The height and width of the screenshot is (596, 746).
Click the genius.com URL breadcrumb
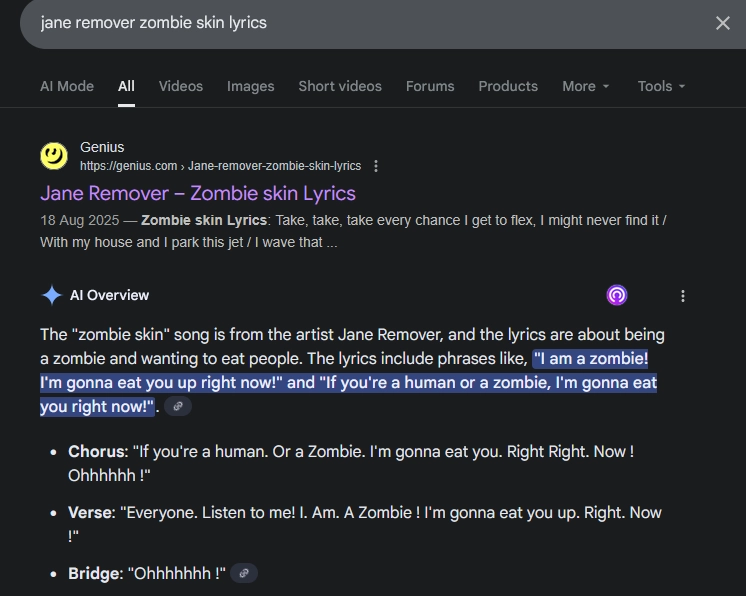tap(220, 166)
